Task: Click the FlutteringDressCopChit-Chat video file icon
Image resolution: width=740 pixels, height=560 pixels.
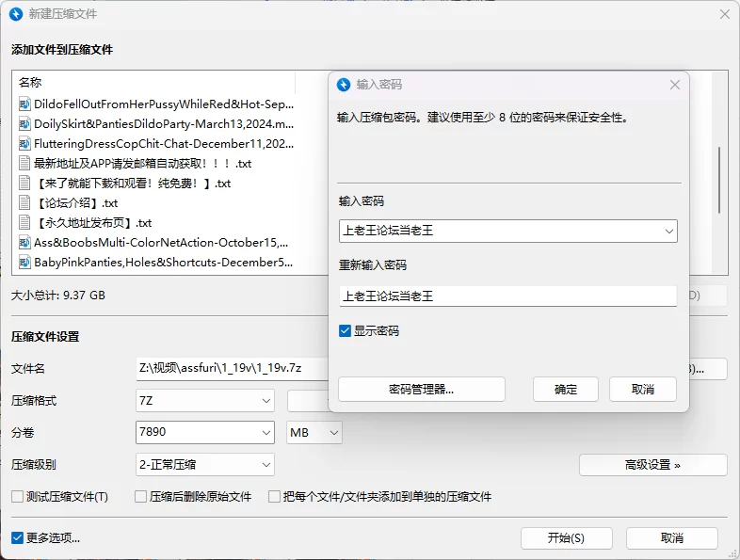Action: tap(25, 144)
